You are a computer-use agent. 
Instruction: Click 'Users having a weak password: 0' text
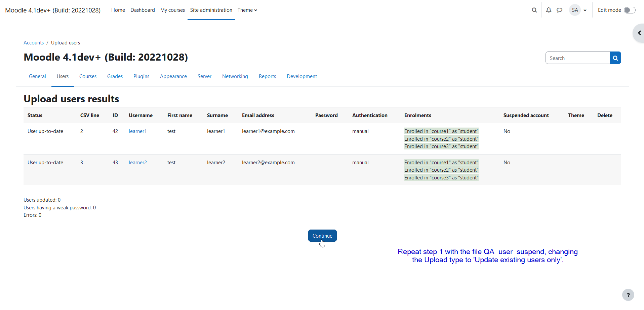click(60, 208)
